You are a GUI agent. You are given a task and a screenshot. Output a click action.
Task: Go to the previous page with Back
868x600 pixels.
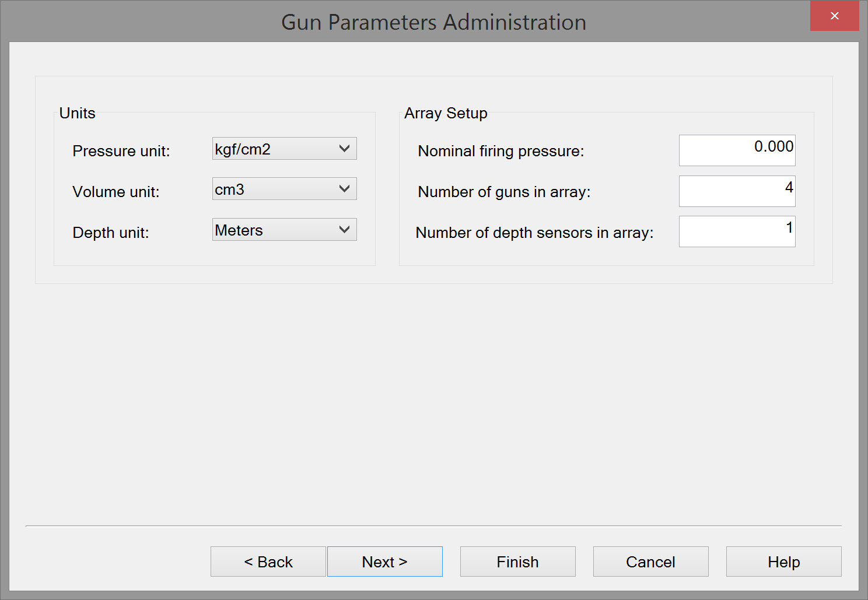coord(268,562)
